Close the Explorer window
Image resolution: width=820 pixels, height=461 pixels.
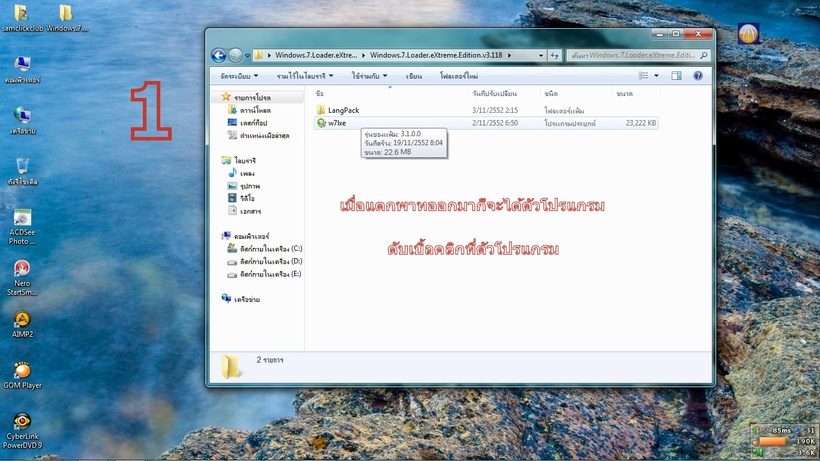(698, 34)
